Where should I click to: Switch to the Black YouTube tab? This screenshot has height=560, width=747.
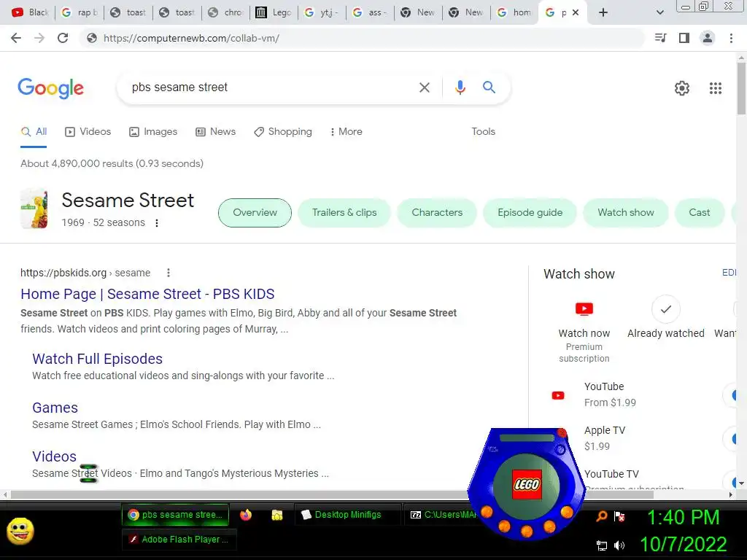(29, 12)
